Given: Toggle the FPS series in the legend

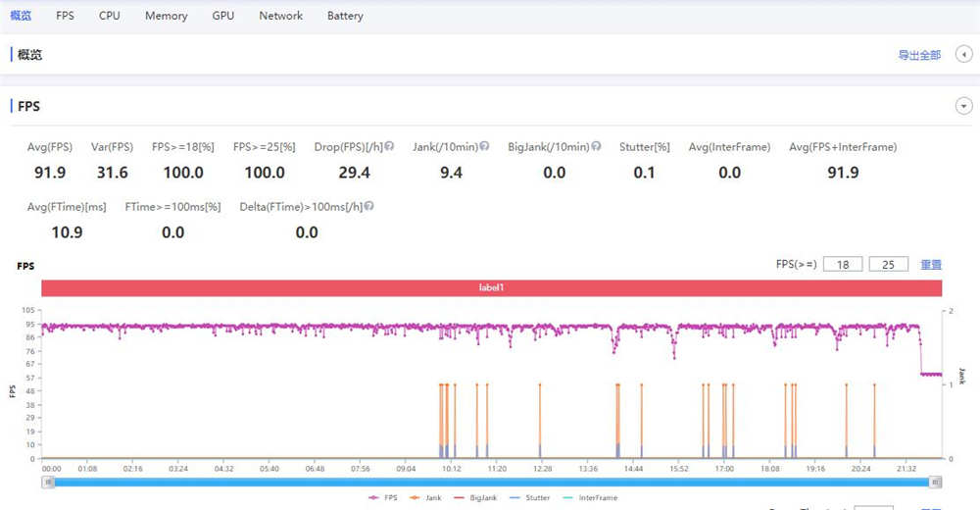Looking at the screenshot, I should [x=383, y=498].
